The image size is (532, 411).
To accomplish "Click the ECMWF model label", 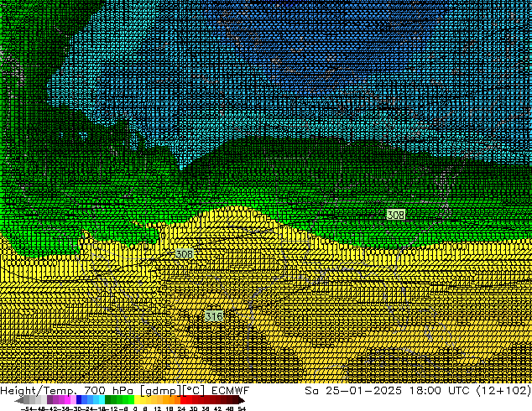I will click(231, 390).
